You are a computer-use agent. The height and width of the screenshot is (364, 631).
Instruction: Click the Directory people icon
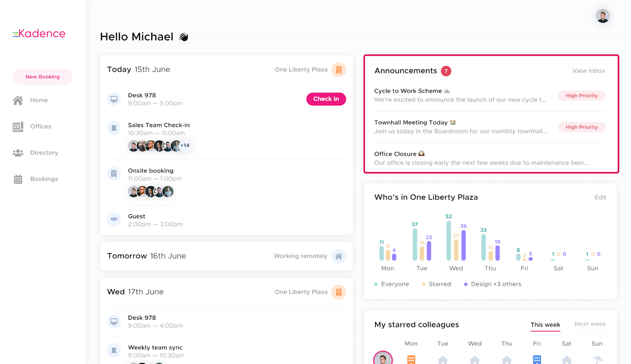tap(18, 153)
